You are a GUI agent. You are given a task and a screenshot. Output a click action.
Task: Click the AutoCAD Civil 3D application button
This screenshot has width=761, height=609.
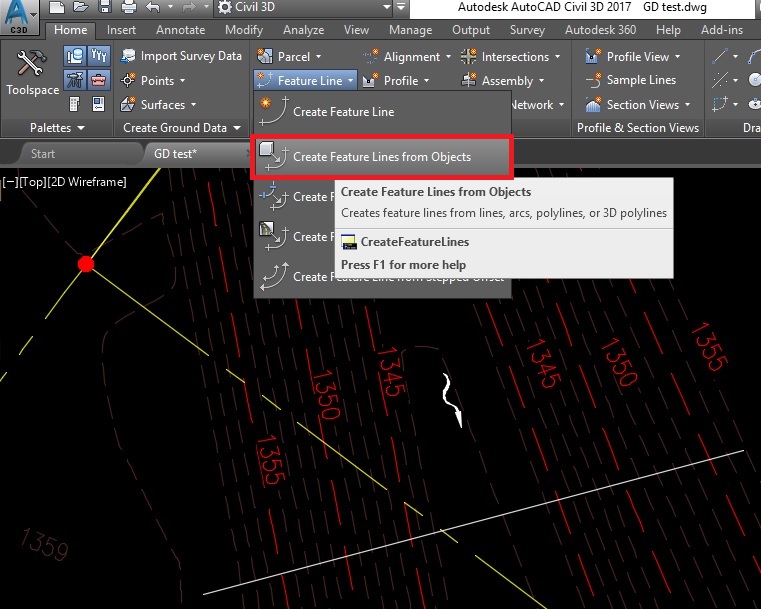tap(18, 17)
